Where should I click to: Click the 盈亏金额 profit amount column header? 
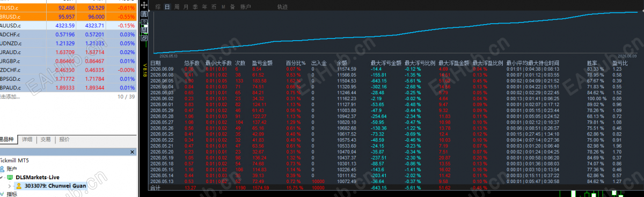pos(262,63)
